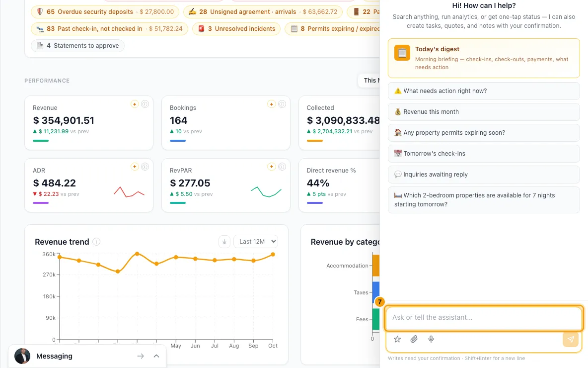
Task: Open the Last 12M range dropdown
Action: point(256,242)
